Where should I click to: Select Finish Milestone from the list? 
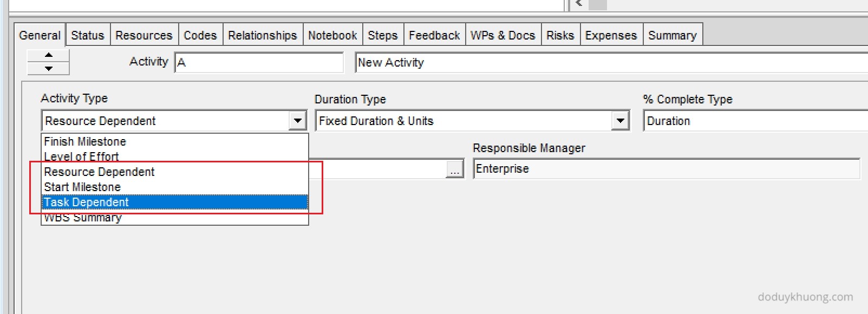(x=85, y=141)
